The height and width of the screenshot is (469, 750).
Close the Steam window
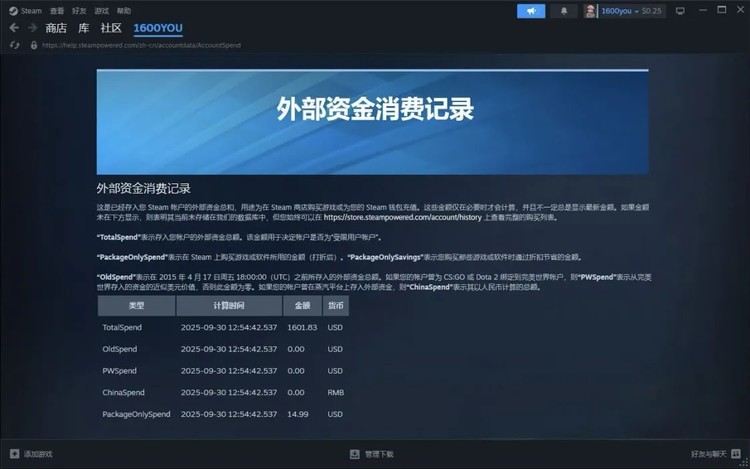(x=740, y=10)
